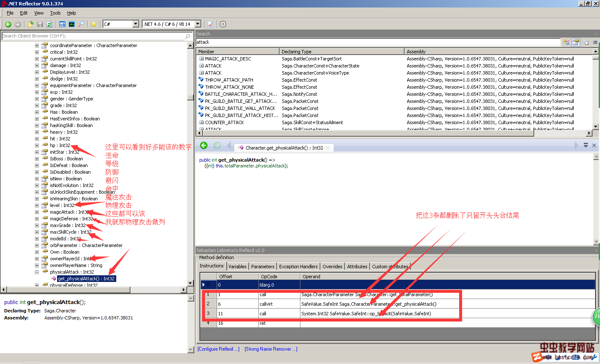Click the yellow star bookmarks icon
The image size is (600, 364).
[x=94, y=24]
